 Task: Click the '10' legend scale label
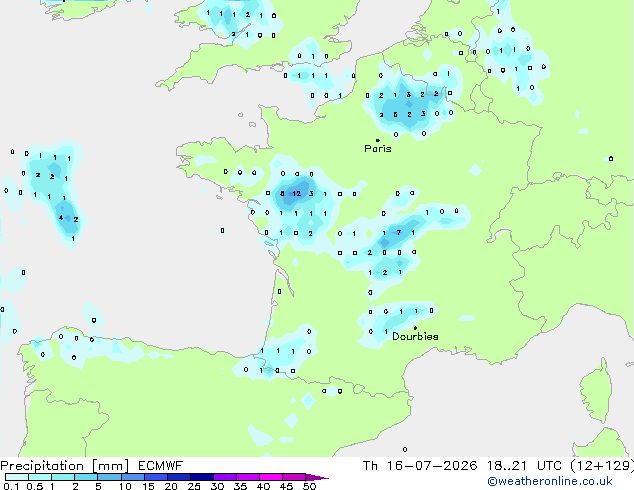125,486
